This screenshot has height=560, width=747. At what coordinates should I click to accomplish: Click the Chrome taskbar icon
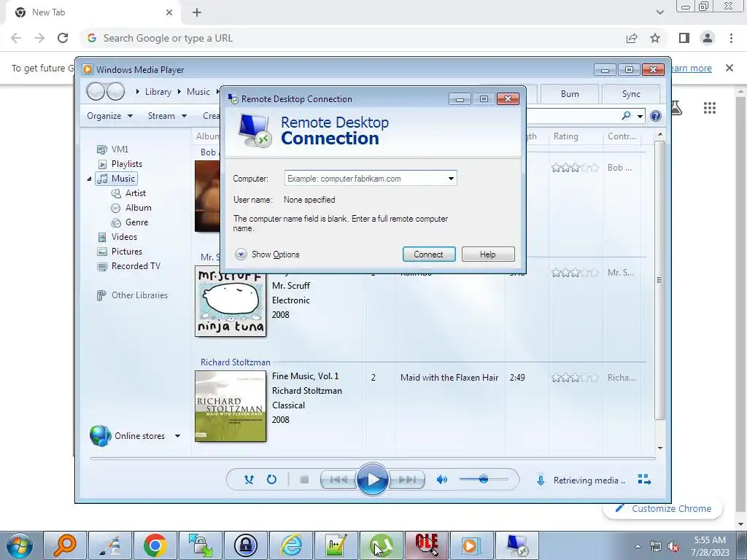[155, 545]
